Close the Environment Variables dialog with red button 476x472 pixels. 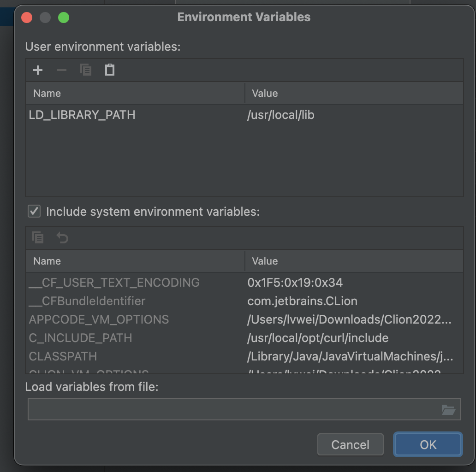(27, 18)
